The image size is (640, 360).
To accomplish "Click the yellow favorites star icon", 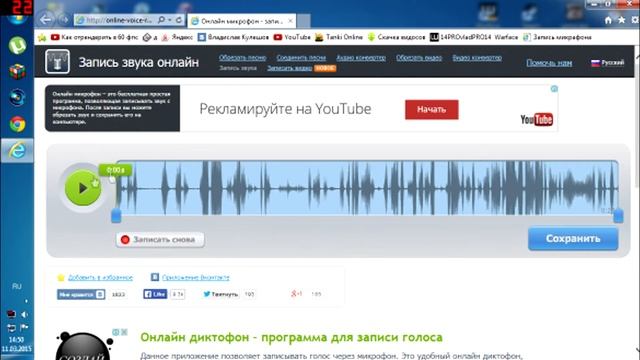I will [61, 278].
